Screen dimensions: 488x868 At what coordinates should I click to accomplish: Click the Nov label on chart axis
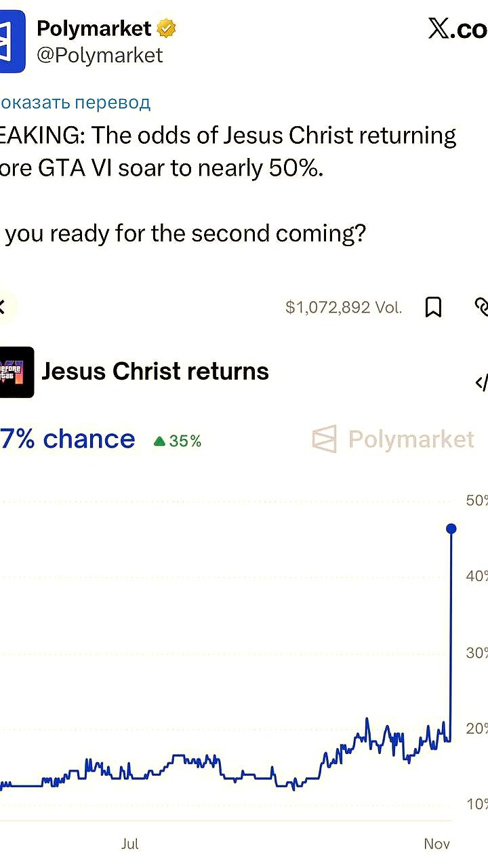coord(436,844)
